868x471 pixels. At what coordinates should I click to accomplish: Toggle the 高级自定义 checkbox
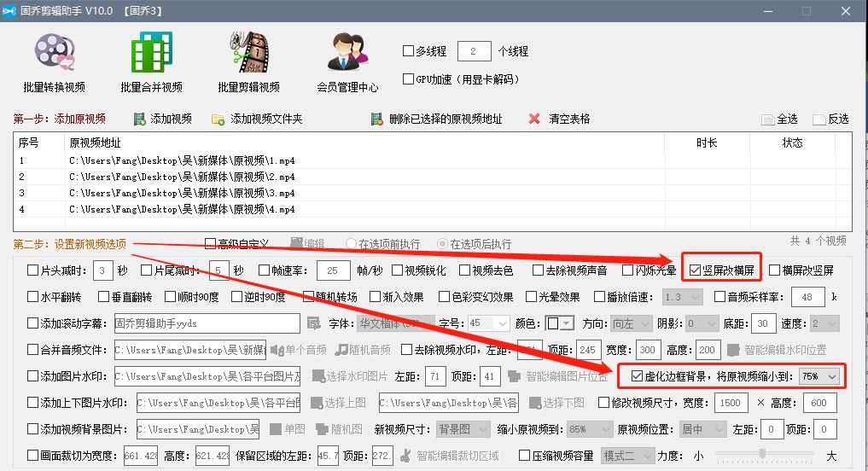(x=210, y=243)
